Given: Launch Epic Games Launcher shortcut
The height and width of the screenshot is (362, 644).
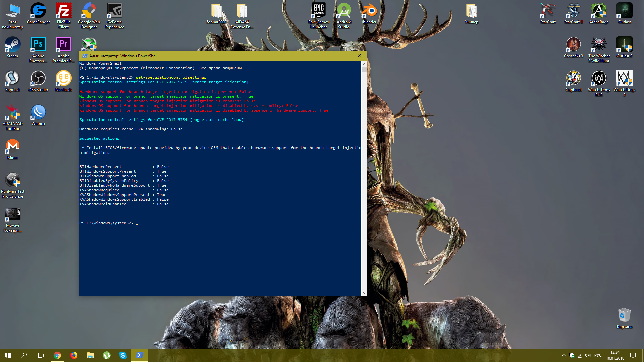Looking at the screenshot, I should point(318,11).
